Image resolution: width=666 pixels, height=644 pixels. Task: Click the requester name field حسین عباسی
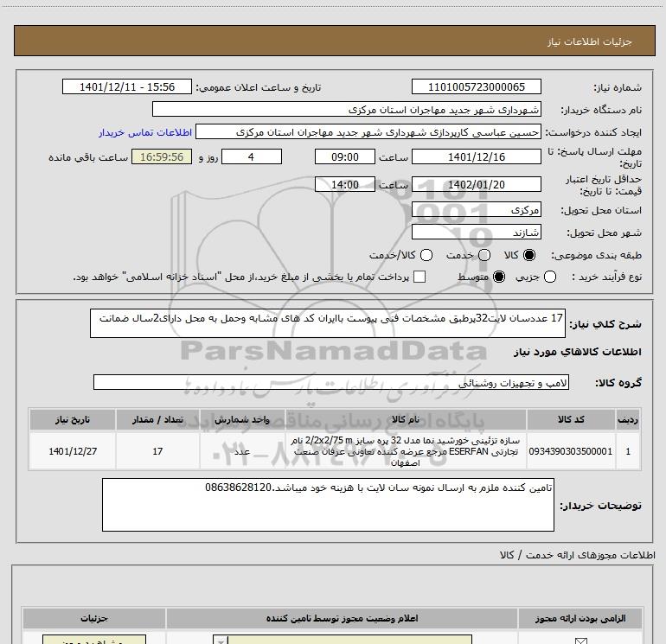pyautogui.click(x=368, y=131)
